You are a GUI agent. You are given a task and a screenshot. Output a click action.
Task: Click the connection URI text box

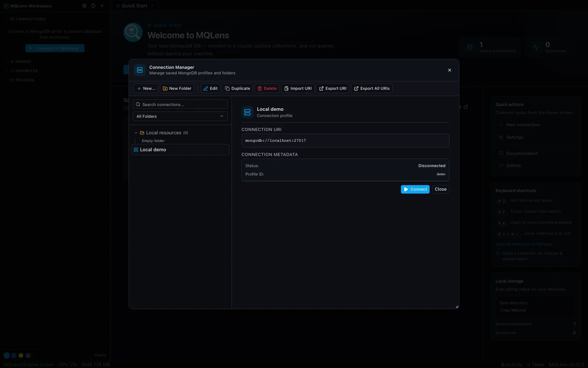[345, 141]
